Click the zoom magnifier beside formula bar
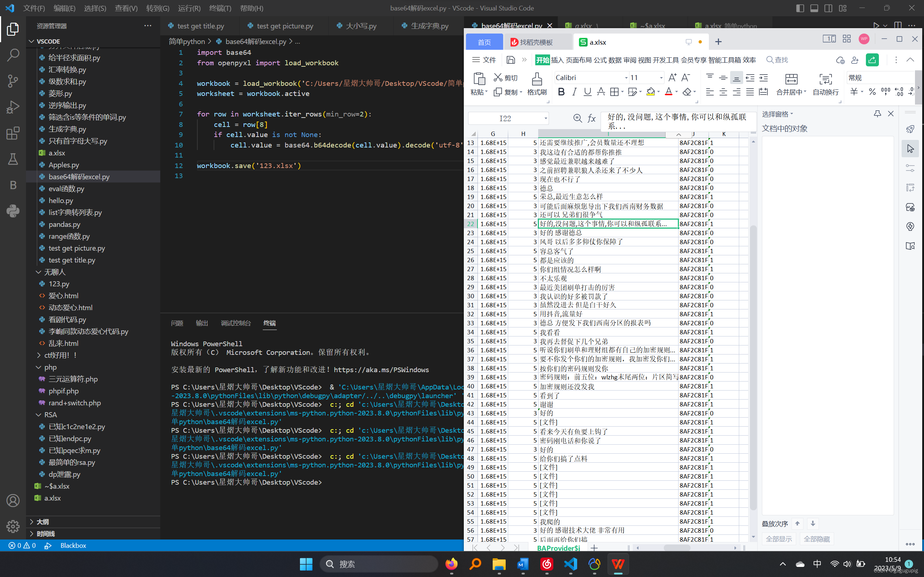Image resolution: width=924 pixels, height=577 pixels. coord(577,118)
